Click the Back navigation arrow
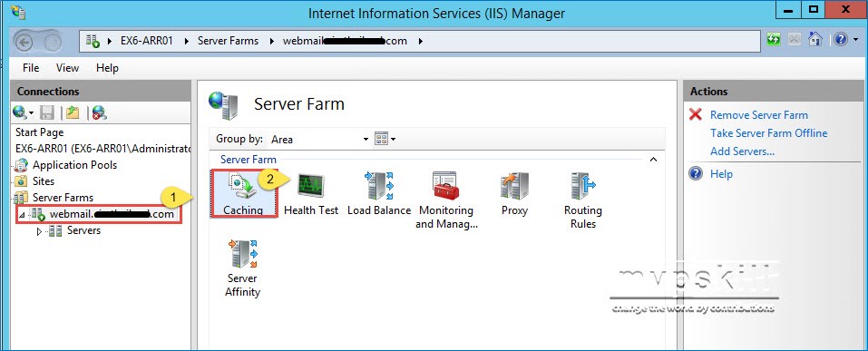Viewport: 868px width, 351px height. tap(24, 42)
